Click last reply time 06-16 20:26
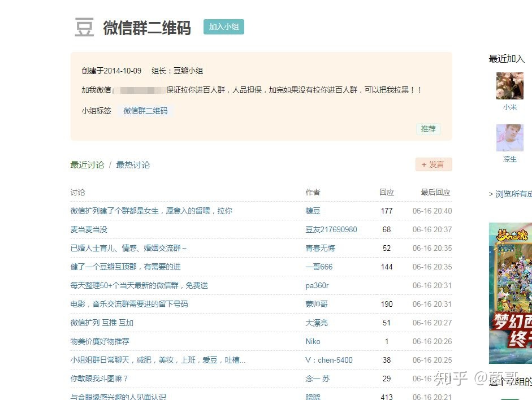Screen dimensions: 532x400 point(432,341)
